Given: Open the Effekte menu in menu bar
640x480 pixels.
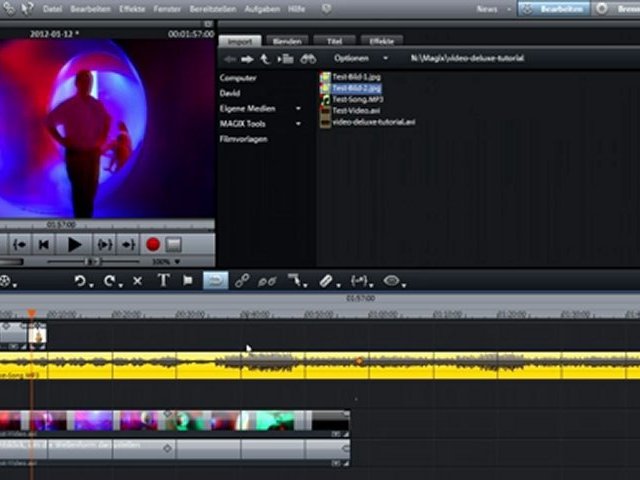Looking at the screenshot, I should 132,8.
